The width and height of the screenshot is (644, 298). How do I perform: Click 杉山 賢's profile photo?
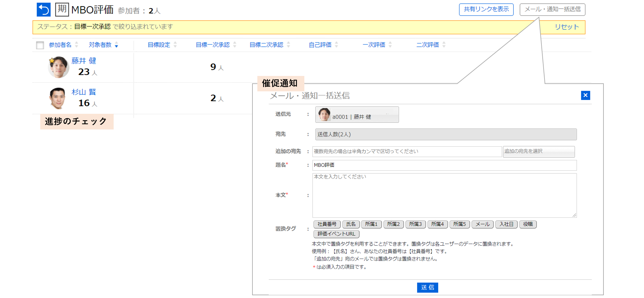[58, 98]
